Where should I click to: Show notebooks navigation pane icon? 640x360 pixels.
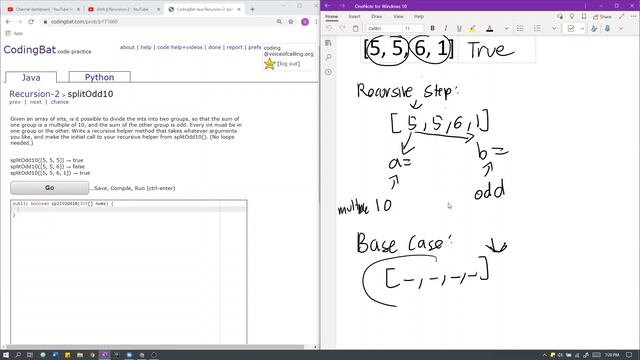coord(328,42)
